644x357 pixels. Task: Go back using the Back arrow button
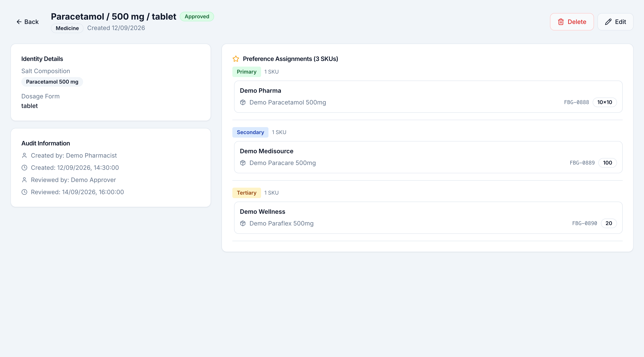[x=28, y=22]
